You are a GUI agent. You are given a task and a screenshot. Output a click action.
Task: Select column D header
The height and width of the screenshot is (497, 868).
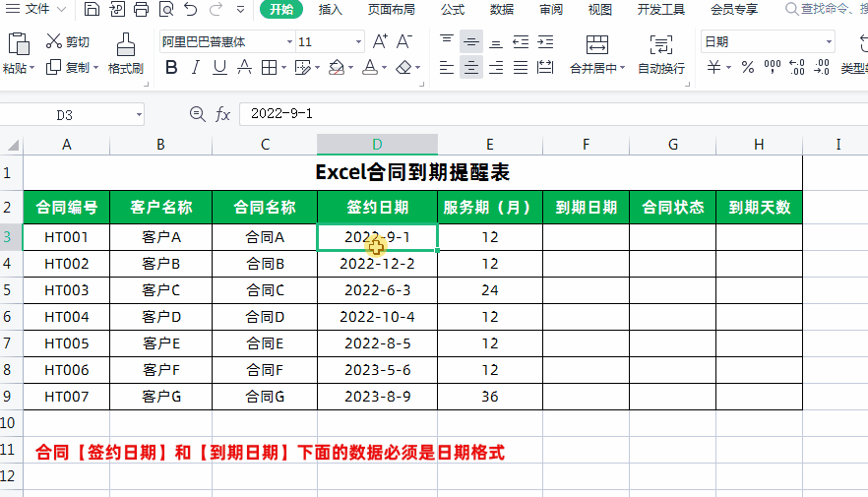point(377,145)
